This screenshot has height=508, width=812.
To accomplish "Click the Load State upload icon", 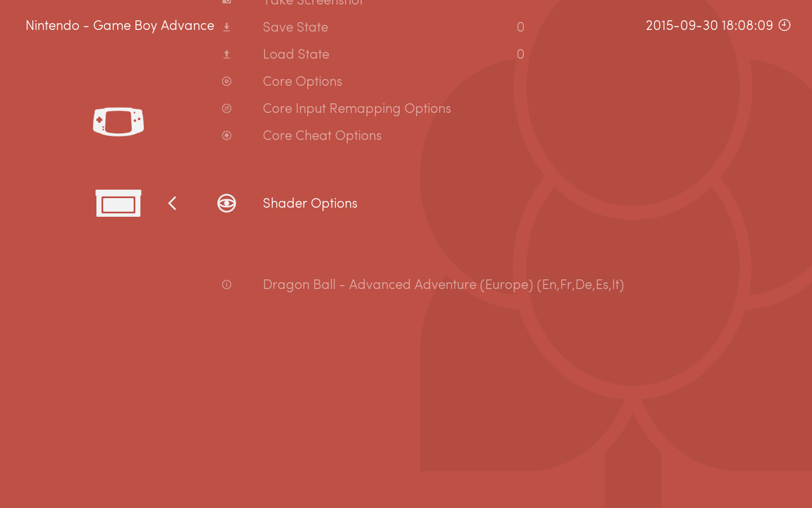I will point(227,54).
